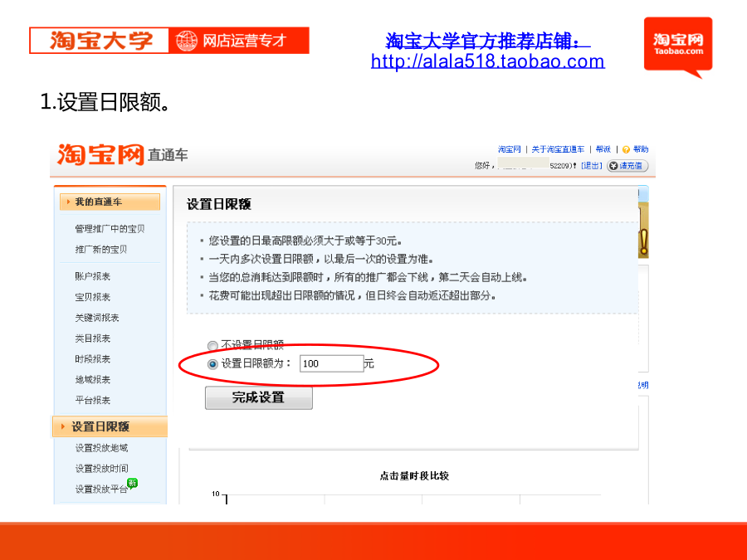Click the 设置日限额 panel heading

[218, 204]
